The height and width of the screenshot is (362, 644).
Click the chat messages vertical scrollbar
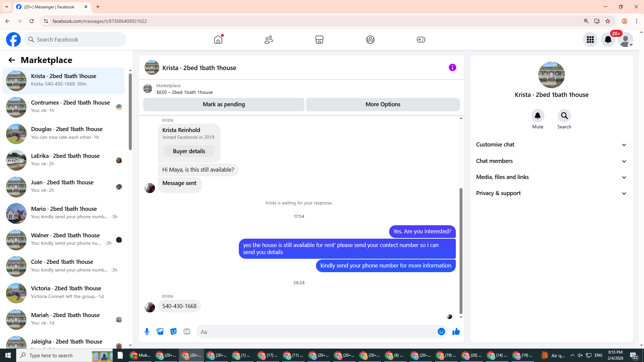[461, 250]
